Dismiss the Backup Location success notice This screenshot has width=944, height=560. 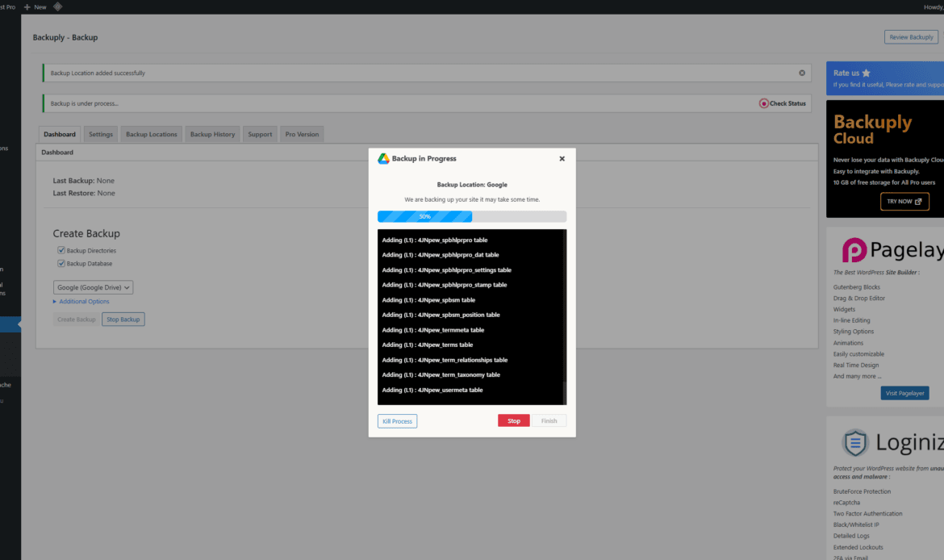[x=802, y=72]
